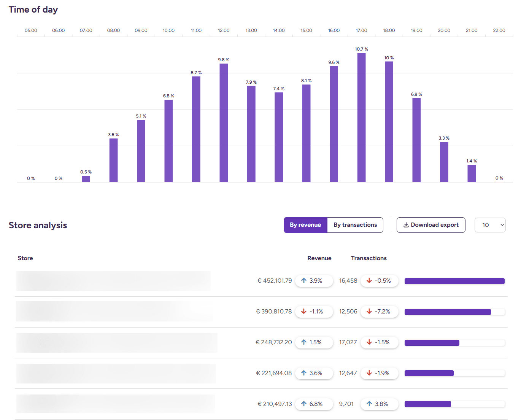The image size is (521, 420).
Task: Click the 3.9% revenue change badge
Action: point(314,281)
